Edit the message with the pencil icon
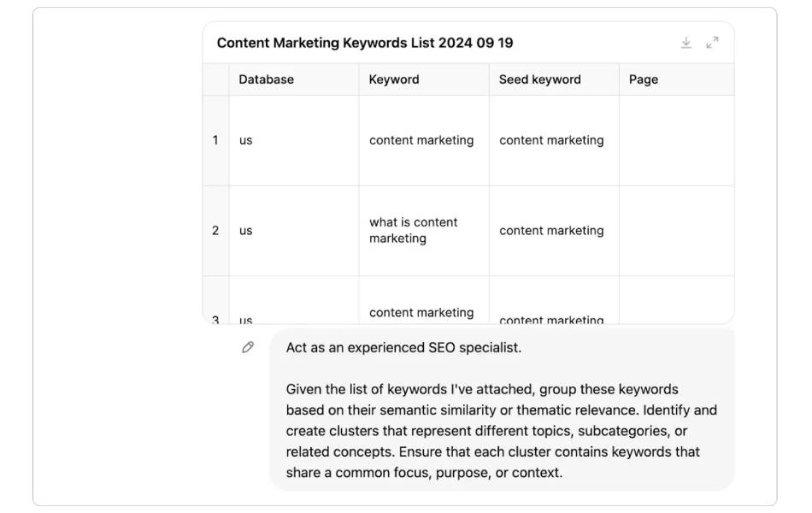812x513 pixels. 248,347
